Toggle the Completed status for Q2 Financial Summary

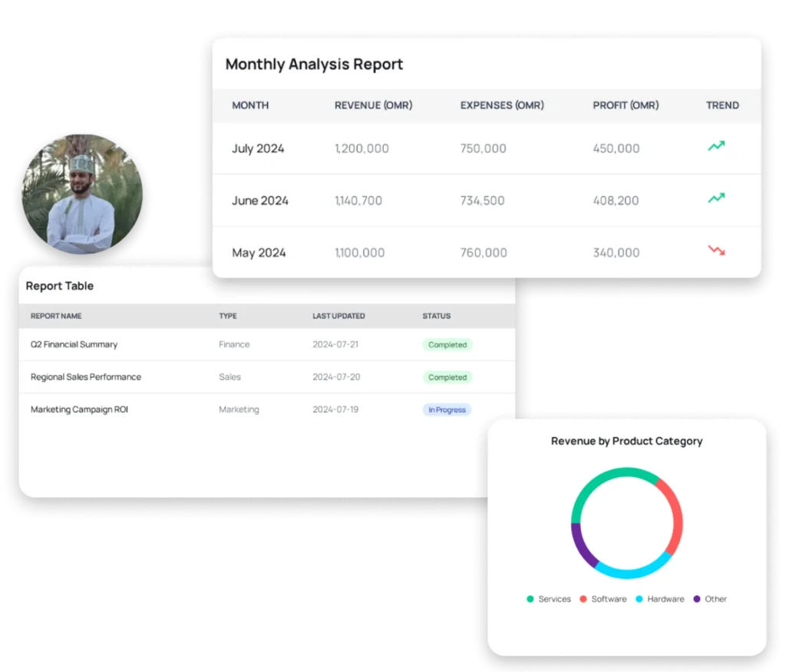(x=447, y=344)
